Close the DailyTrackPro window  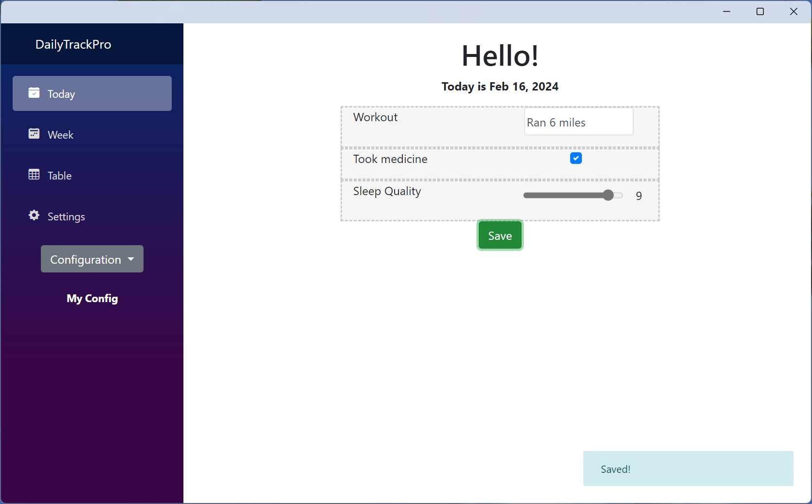[794, 12]
